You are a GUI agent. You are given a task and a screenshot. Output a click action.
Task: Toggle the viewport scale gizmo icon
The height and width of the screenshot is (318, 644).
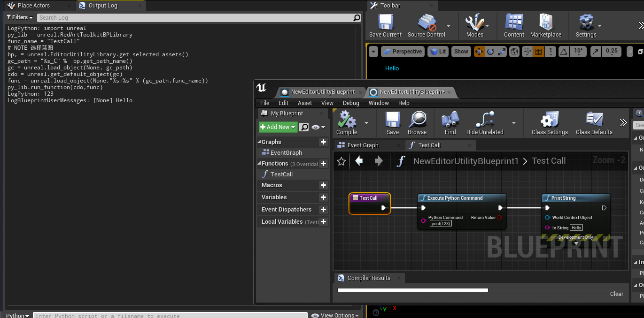(x=502, y=52)
